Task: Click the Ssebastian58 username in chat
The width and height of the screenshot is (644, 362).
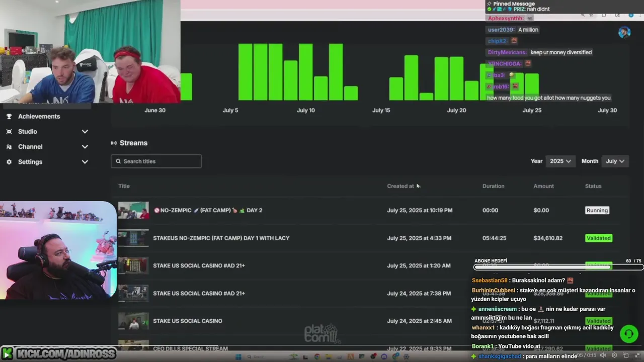Action: coord(490,281)
